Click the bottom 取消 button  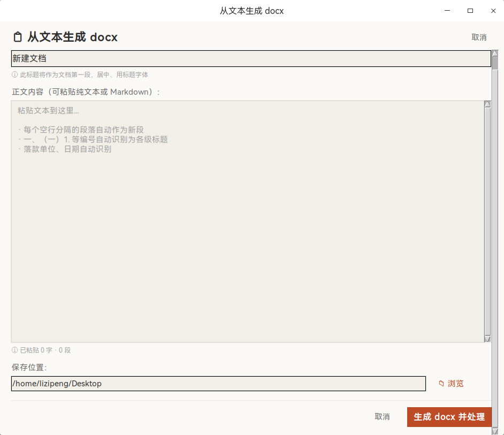coord(382,417)
